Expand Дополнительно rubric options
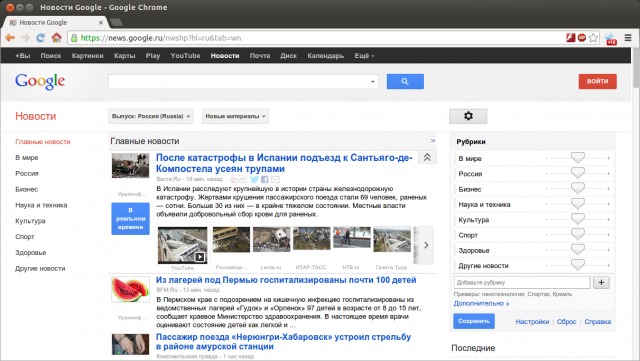 pos(481,303)
